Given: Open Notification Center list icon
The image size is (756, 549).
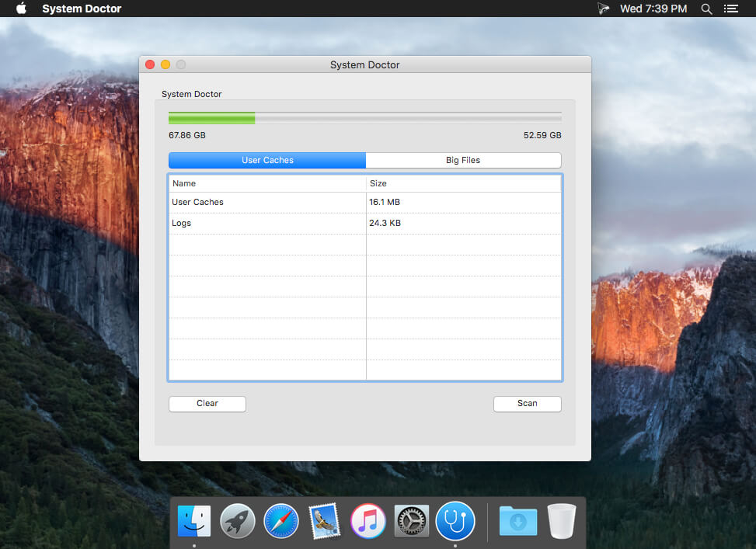Looking at the screenshot, I should 731,9.
